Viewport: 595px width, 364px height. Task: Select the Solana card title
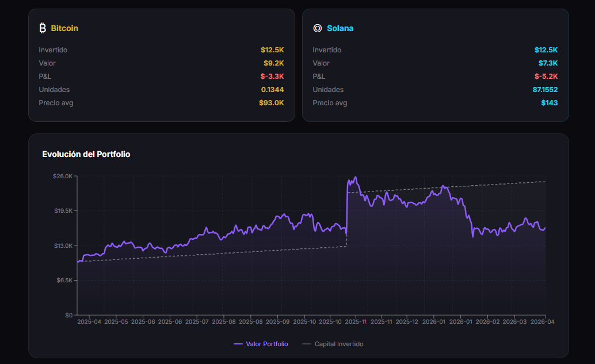(340, 28)
